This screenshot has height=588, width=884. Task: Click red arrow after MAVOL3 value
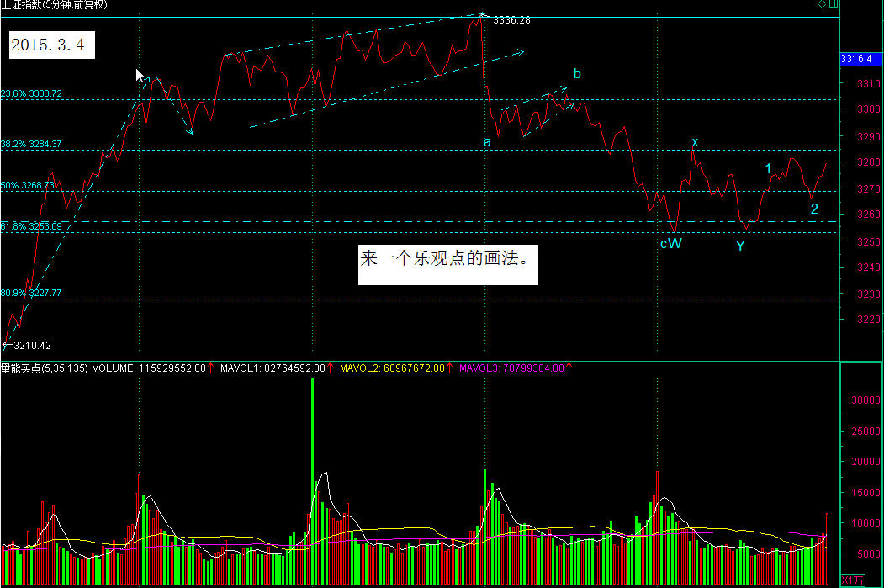(x=569, y=368)
